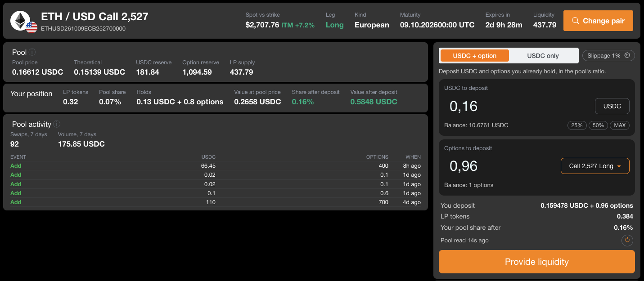Click the Theoretical price 0.15139 USDC
The height and width of the screenshot is (281, 644).
tap(99, 72)
